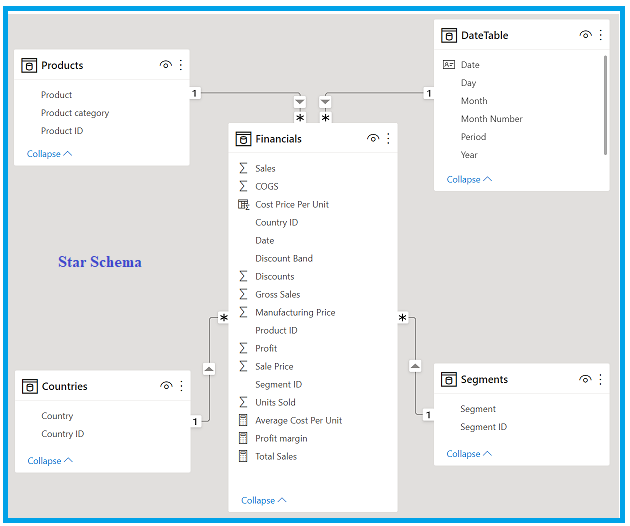Click the DateTable vertical scrollbar
The height and width of the screenshot is (526, 630).
(x=605, y=105)
